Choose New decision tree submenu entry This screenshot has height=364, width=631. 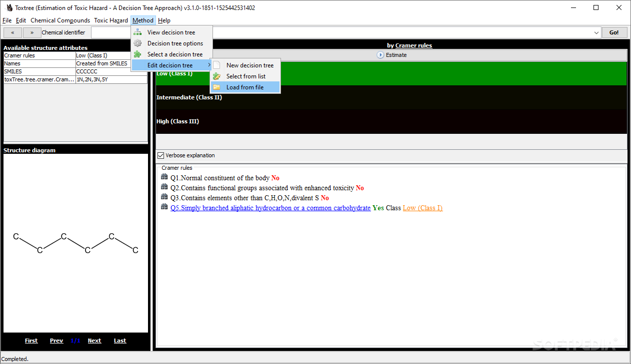pyautogui.click(x=245, y=65)
